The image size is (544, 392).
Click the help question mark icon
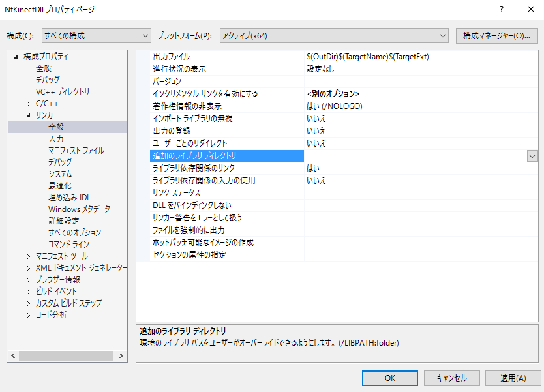501,10
